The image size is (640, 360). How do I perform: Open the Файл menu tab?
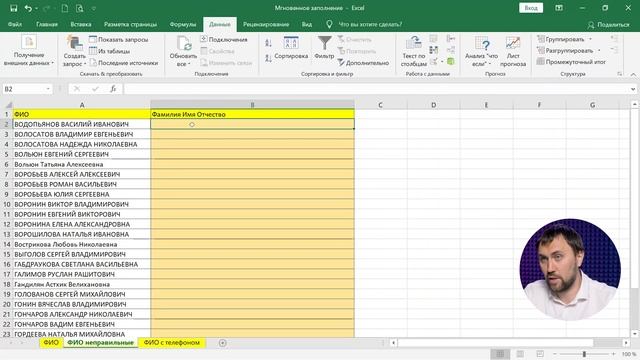tap(15, 24)
